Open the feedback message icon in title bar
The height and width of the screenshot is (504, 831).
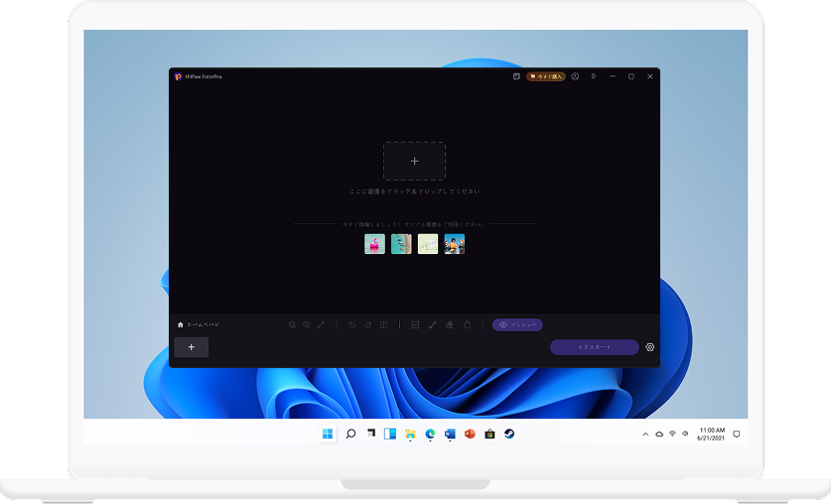click(516, 76)
